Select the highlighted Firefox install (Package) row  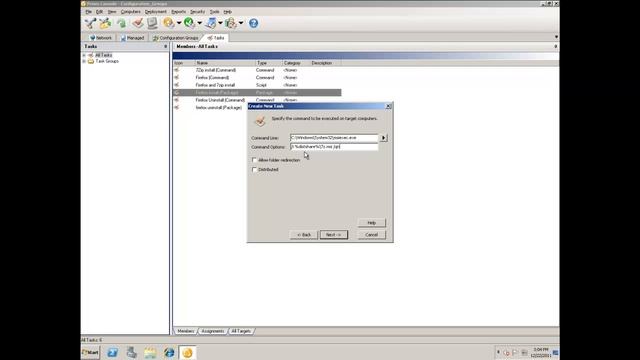point(257,93)
